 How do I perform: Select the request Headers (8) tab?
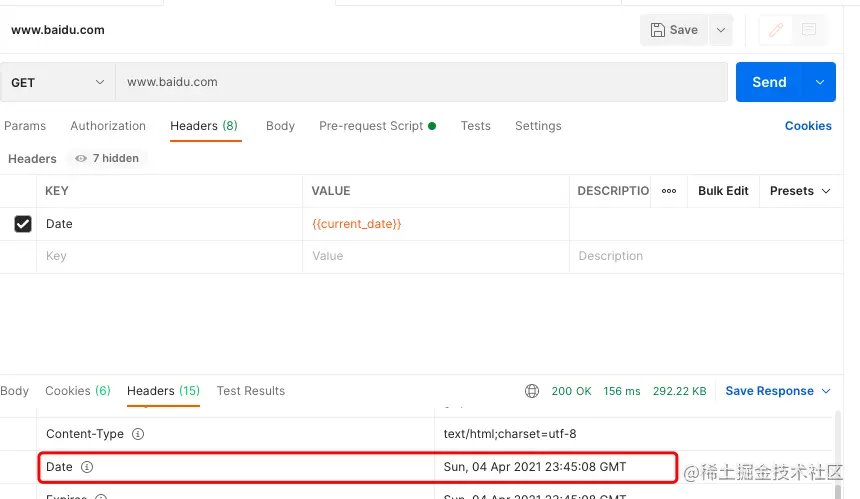pyautogui.click(x=204, y=126)
